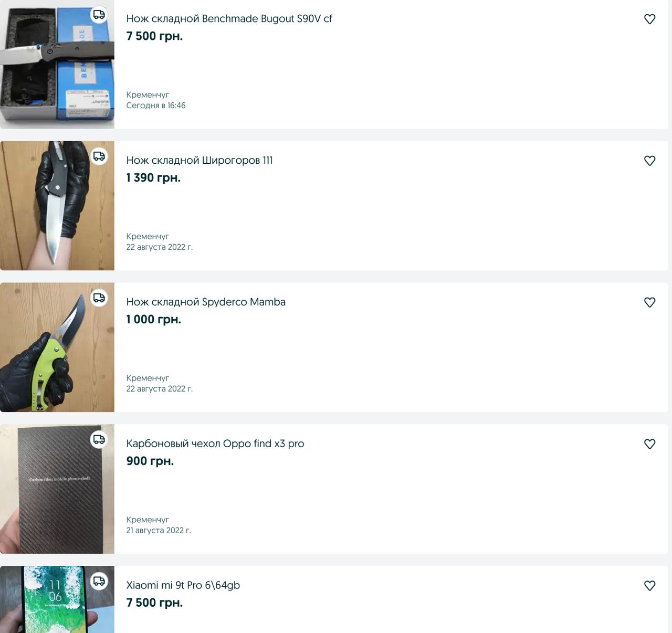The width and height of the screenshot is (672, 633).
Task: View gloved hand holding Широгоров knife photo
Action: coord(57,206)
